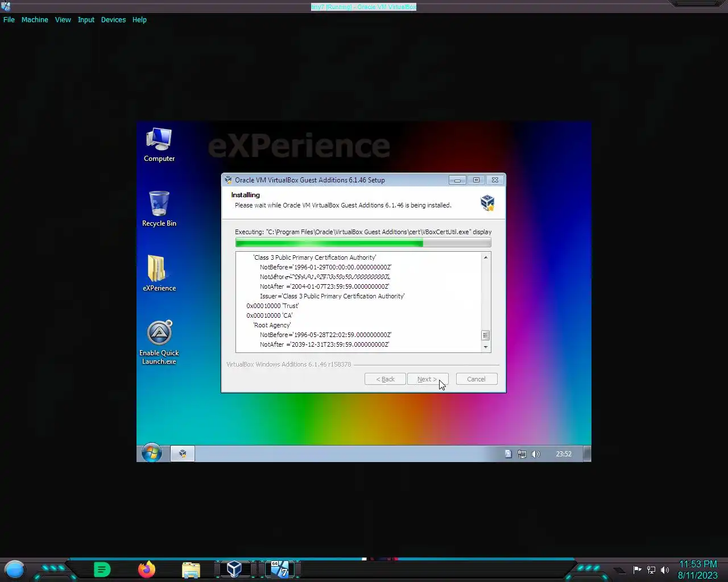Screen dimensions: 728x582
Task: Click the guest Windows Start orb
Action: [152, 453]
